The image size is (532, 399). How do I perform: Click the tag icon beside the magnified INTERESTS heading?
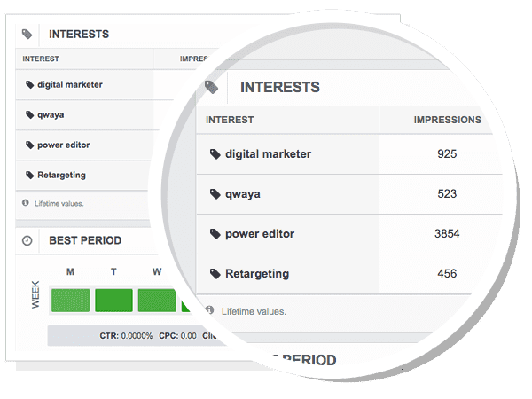[211, 87]
